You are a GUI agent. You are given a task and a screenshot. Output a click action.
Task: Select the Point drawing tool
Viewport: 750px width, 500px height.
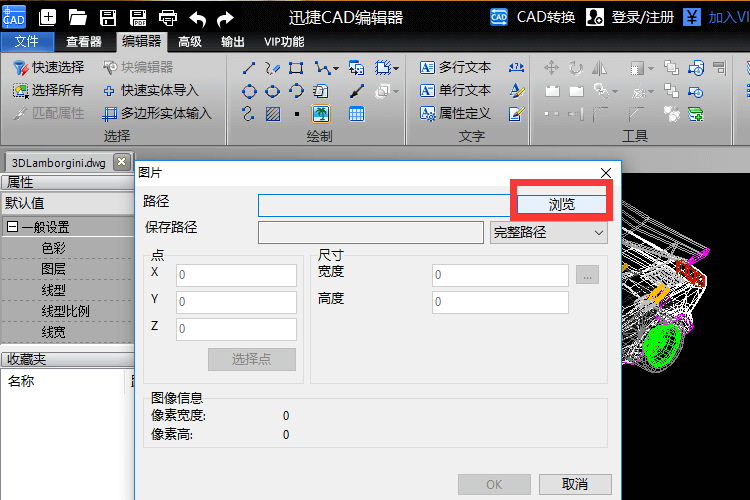pos(297,114)
